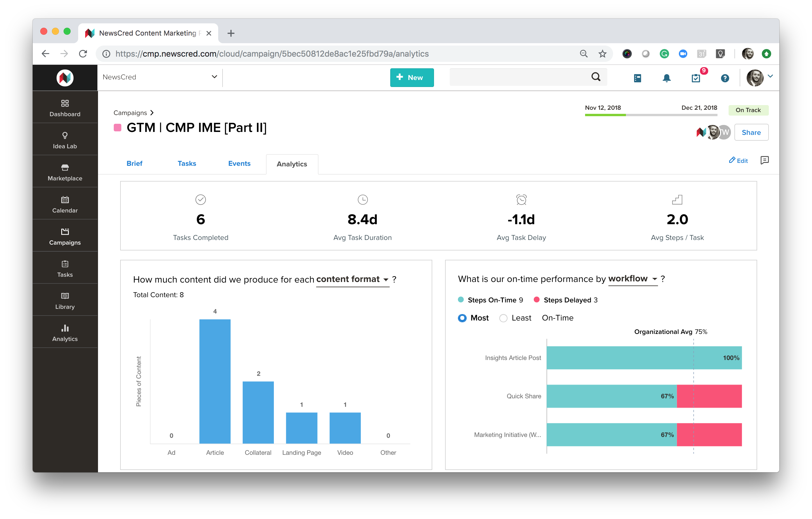Screen dimensions: 812x519
Task: Click the NewsCred logo in sidebar
Action: (x=65, y=78)
